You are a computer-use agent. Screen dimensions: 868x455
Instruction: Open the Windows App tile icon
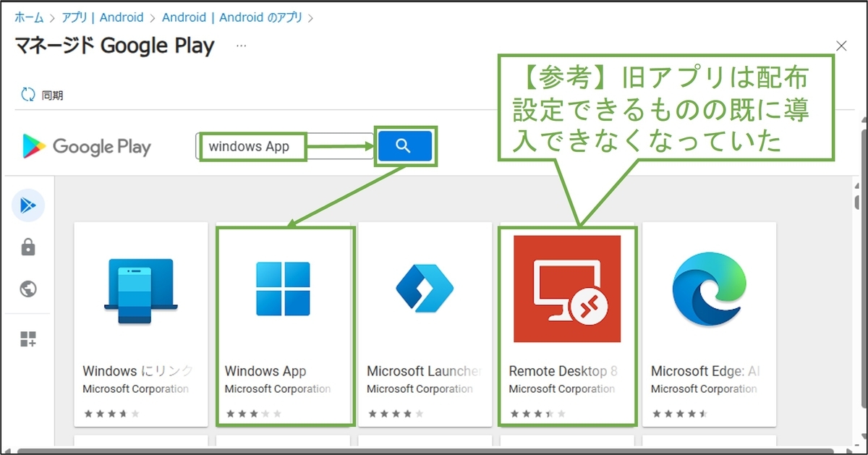[x=284, y=289]
